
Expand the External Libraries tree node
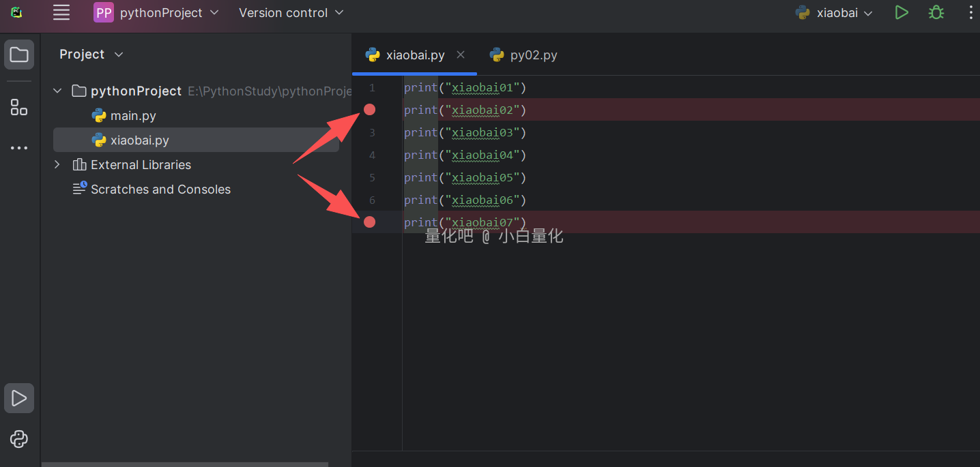(x=57, y=164)
